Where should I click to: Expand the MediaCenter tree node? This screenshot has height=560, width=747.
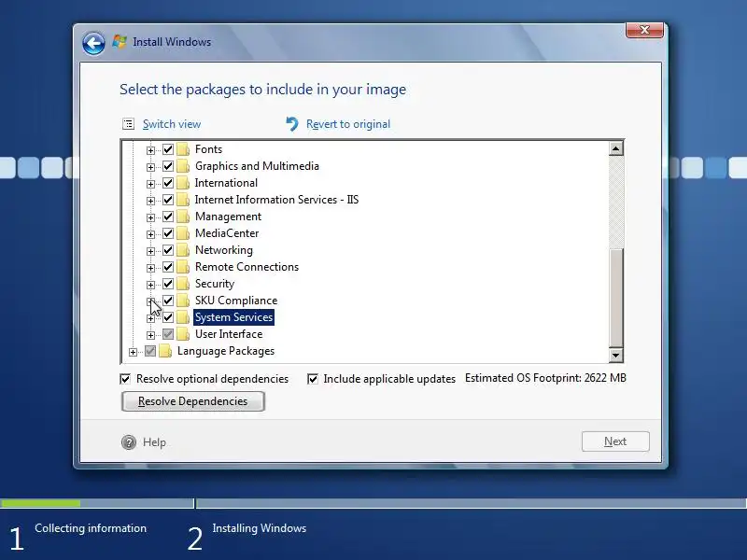coord(150,234)
